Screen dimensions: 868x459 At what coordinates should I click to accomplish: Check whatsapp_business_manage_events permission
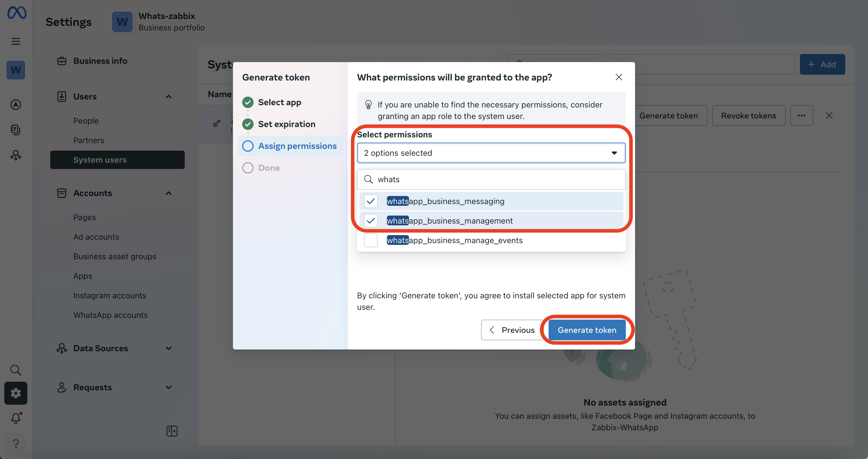371,241
